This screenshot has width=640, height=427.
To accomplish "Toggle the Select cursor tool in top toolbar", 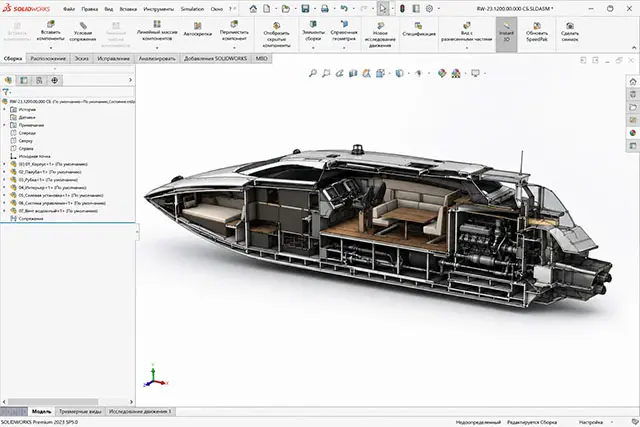I will click(382, 9).
